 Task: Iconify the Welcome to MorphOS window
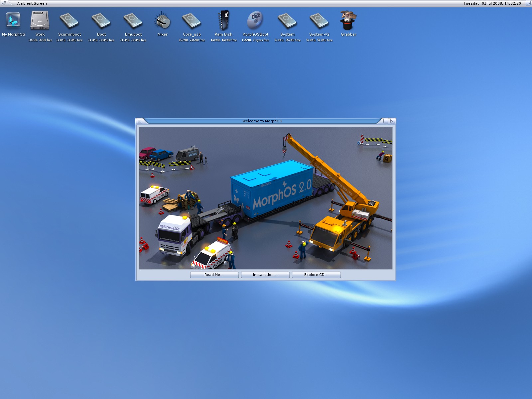386,121
